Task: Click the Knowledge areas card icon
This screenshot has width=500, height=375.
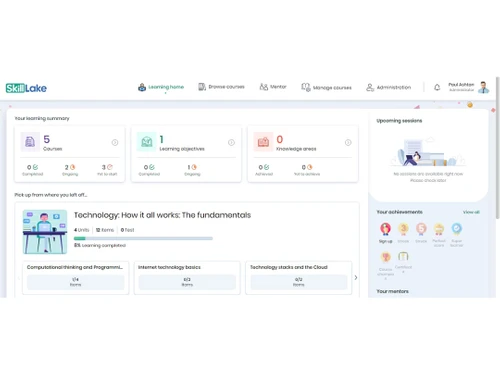Action: pyautogui.click(x=263, y=142)
